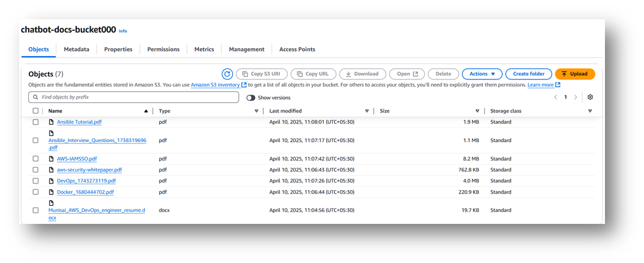The width and height of the screenshot is (644, 263).
Task: Switch to the Objects tab
Action: [38, 49]
